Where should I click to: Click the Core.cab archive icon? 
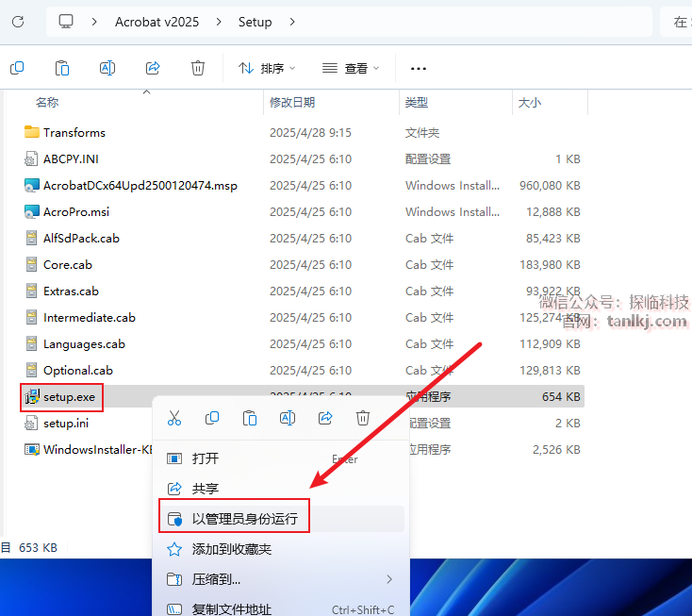tap(31, 264)
